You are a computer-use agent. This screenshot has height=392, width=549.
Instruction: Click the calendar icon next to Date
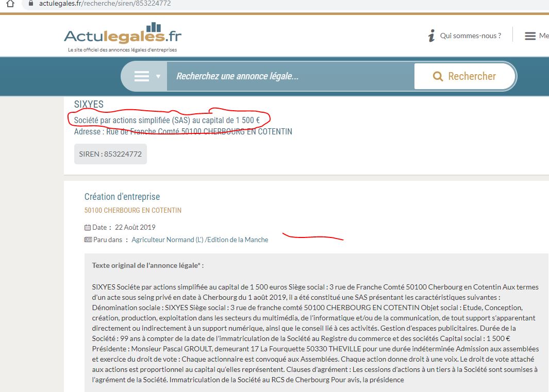coord(88,228)
